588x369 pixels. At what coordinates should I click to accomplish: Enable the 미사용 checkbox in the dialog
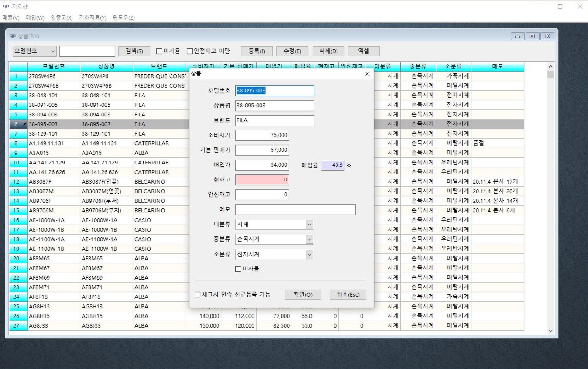238,269
